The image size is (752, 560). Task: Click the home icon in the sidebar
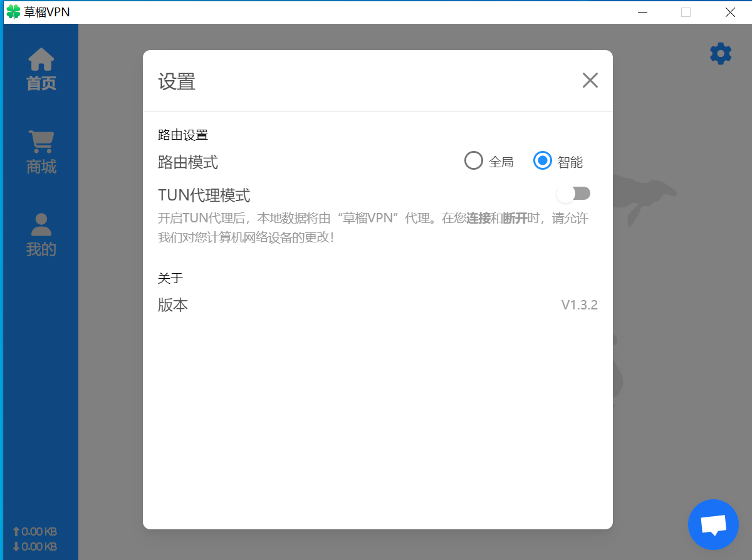(41, 60)
